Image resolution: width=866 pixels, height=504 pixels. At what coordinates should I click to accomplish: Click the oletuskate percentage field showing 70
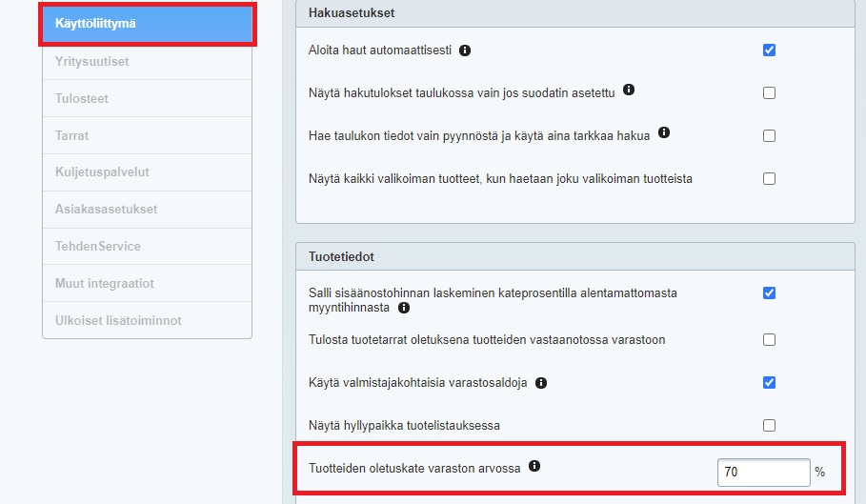coord(763,473)
